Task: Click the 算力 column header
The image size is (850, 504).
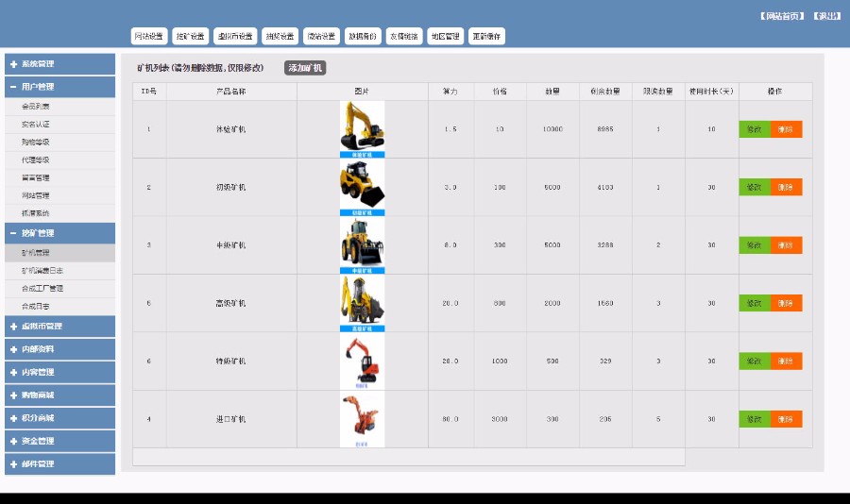Action: (x=450, y=92)
